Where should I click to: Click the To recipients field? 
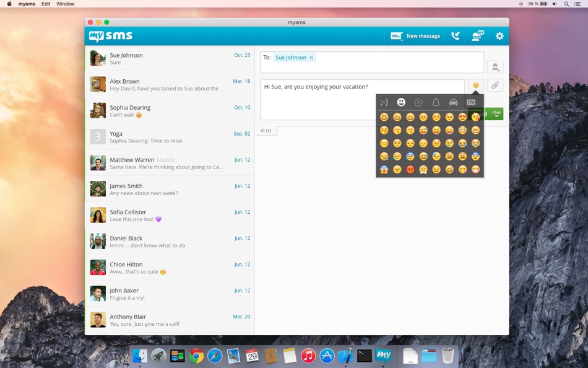372,62
